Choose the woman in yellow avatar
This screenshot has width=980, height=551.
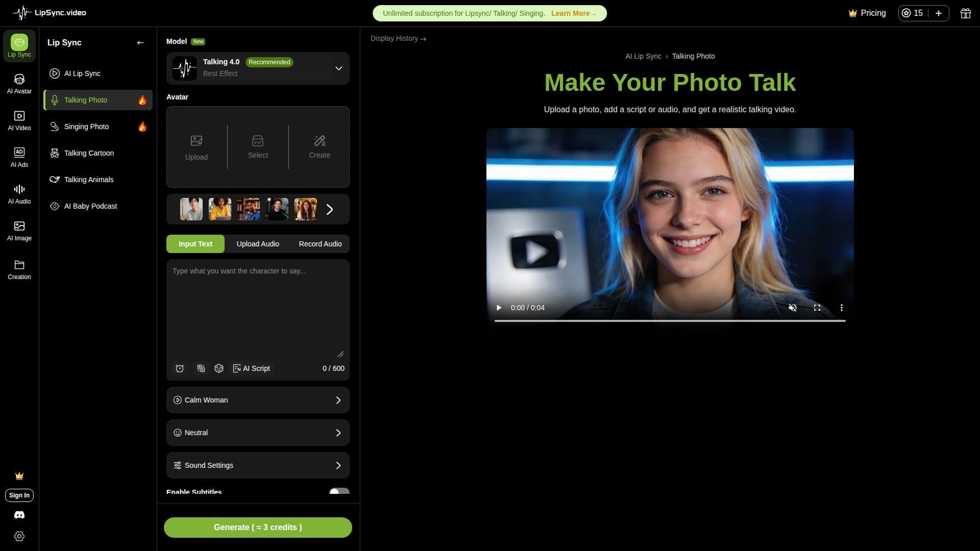pos(220,209)
